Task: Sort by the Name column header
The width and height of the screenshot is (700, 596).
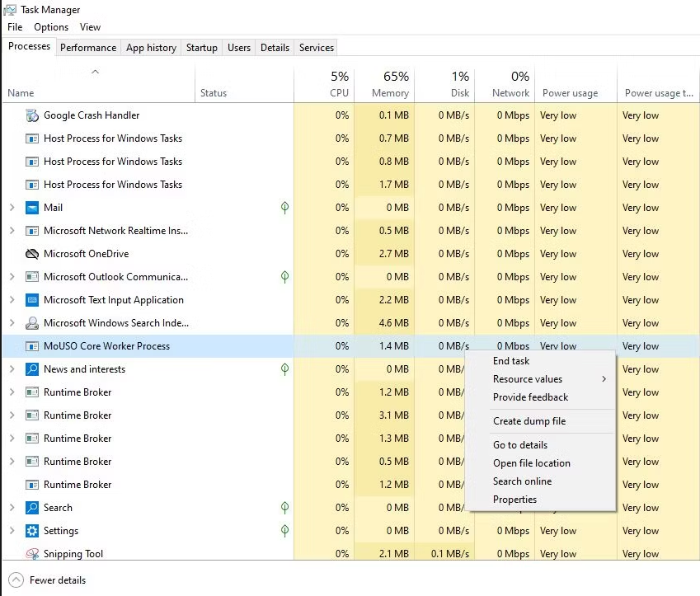Action: pyautogui.click(x=99, y=83)
